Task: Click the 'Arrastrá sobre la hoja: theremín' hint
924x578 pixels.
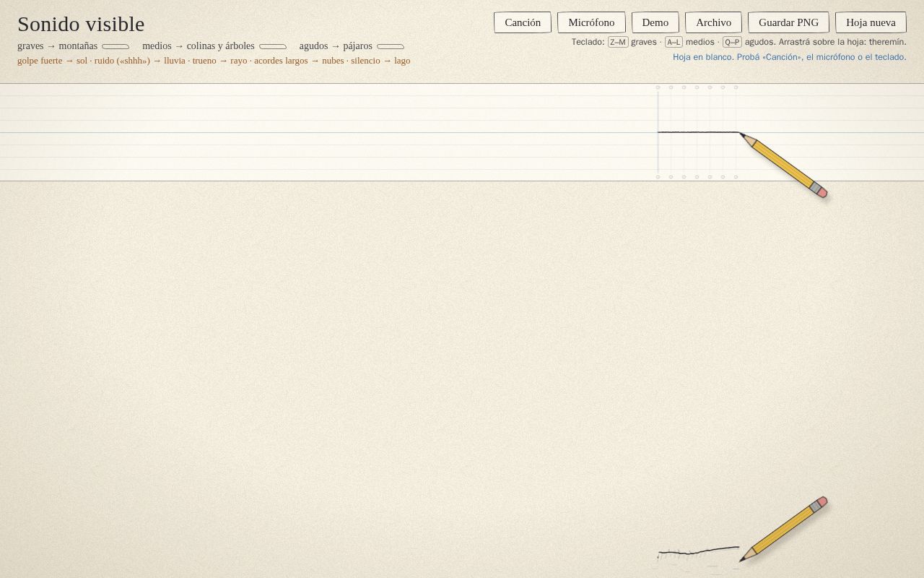Action: coord(842,42)
